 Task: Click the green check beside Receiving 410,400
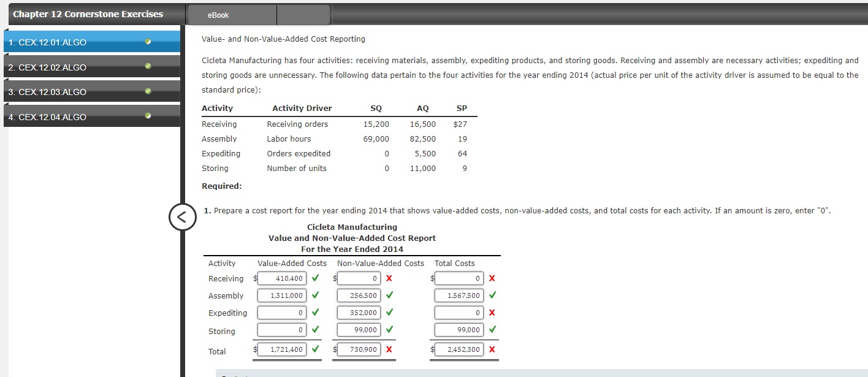coord(315,278)
